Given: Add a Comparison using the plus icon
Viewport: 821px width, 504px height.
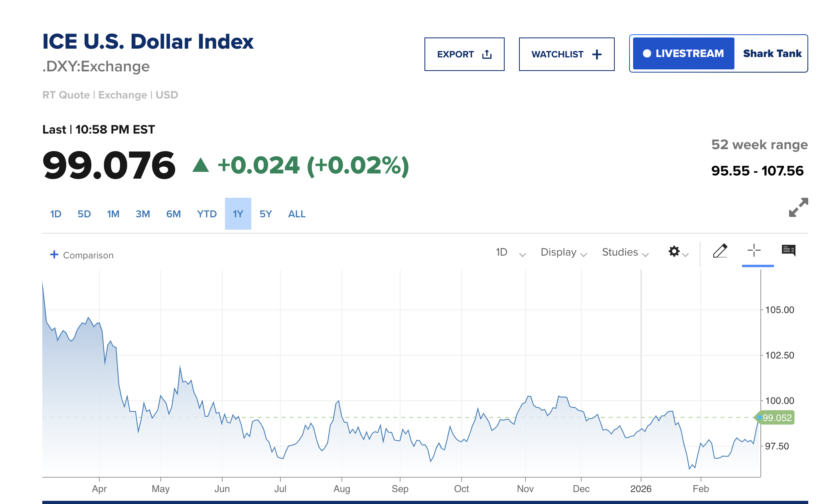Looking at the screenshot, I should point(54,254).
